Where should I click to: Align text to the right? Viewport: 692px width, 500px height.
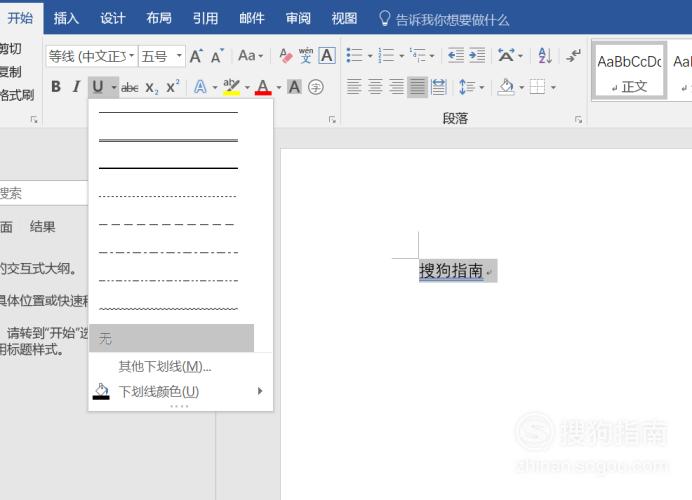click(396, 86)
